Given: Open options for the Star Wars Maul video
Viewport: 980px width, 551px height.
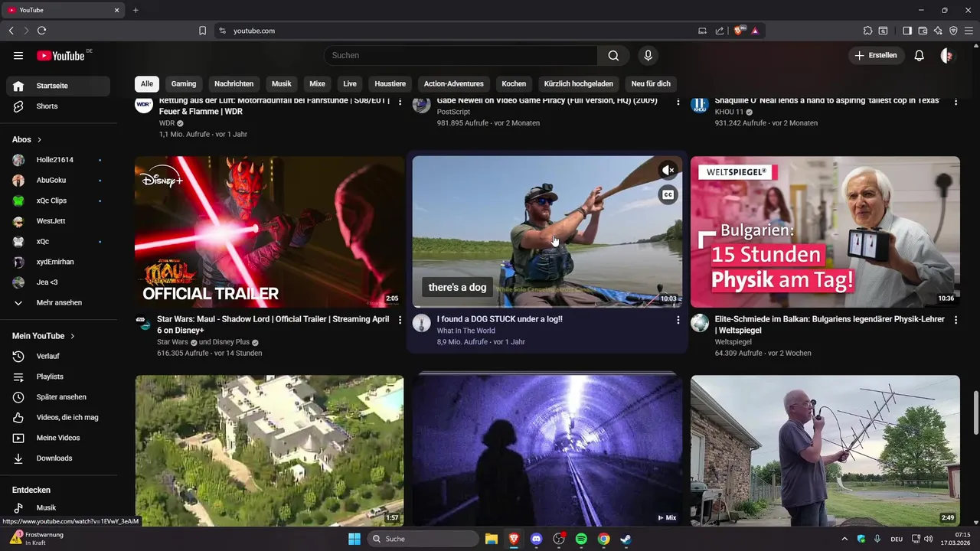Looking at the screenshot, I should (400, 320).
